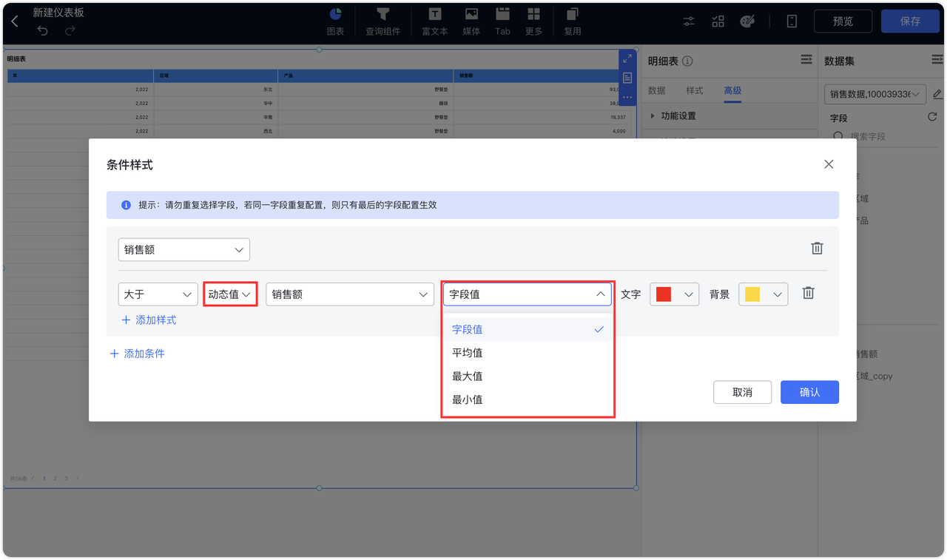Collapse the 明细表 configuration panel
Image resolution: width=947 pixels, height=560 pixels.
click(x=806, y=59)
